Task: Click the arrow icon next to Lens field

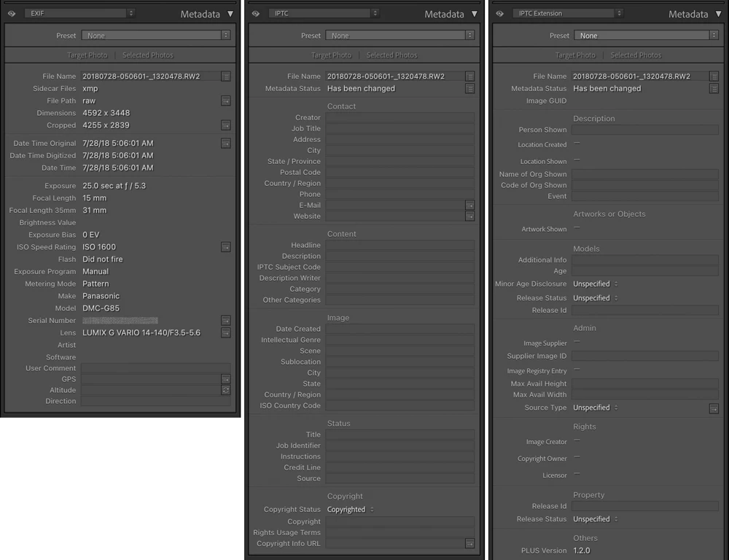Action: [x=225, y=332]
